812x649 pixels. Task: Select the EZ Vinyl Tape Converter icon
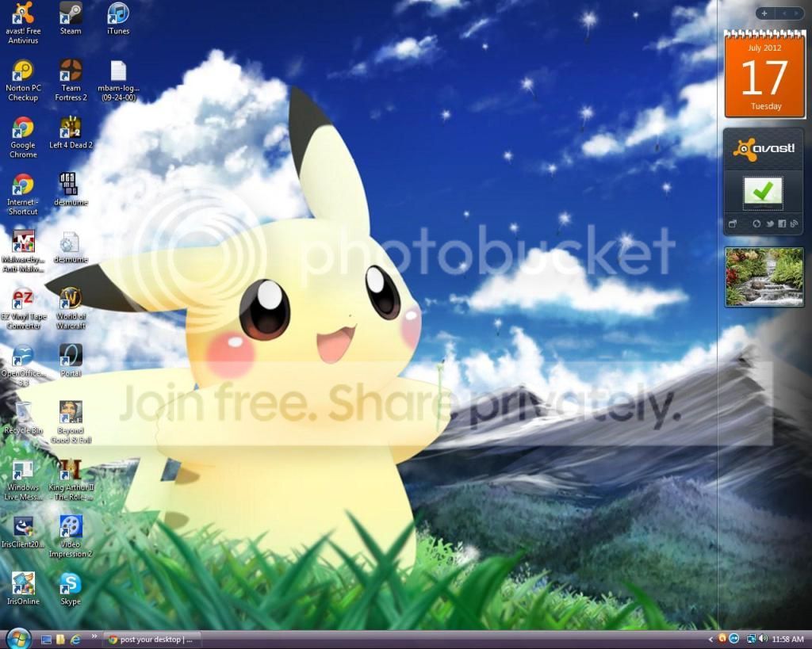point(23,308)
